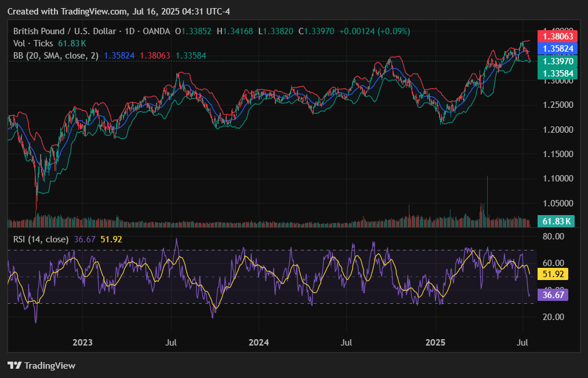Click the British Pound / U.S. Dollar symbol title
The image size is (588, 378).
64,31
